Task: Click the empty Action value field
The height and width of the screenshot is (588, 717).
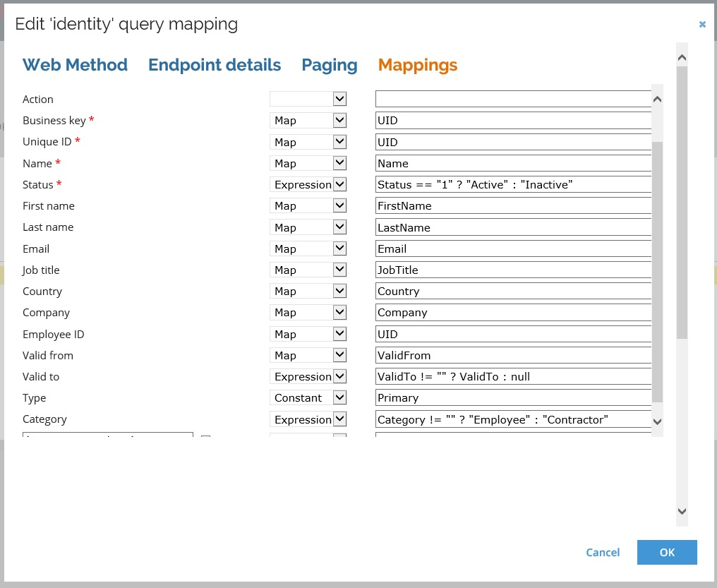Action: coord(513,99)
